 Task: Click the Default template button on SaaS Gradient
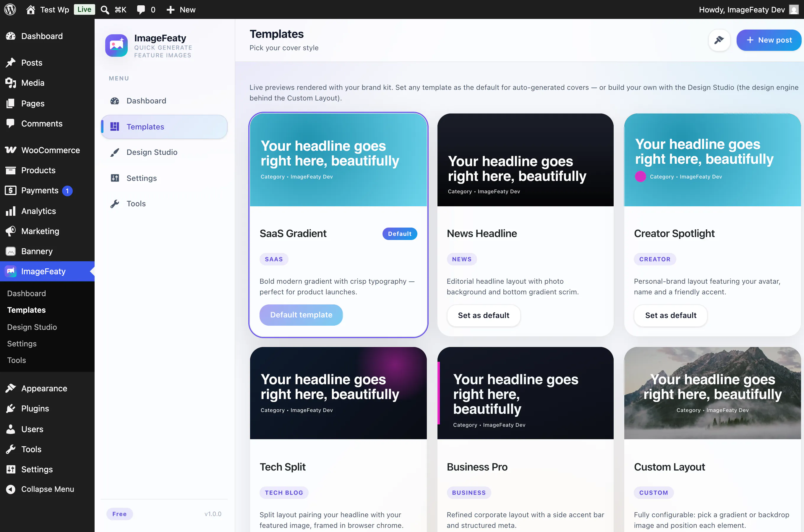click(301, 315)
